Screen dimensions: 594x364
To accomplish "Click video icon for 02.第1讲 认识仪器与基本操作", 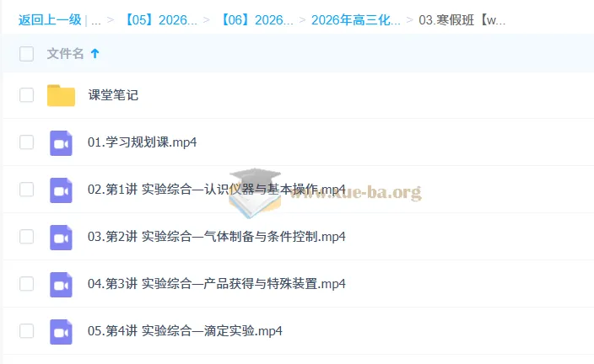I will (61, 190).
